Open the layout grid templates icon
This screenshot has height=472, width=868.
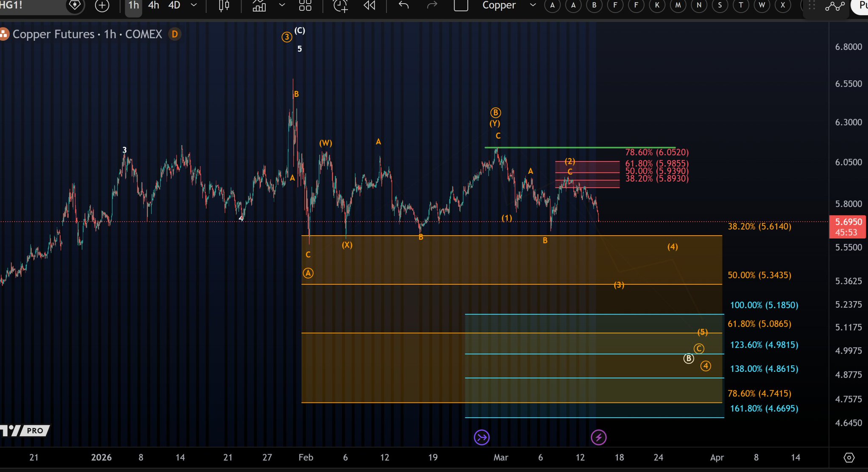click(305, 6)
